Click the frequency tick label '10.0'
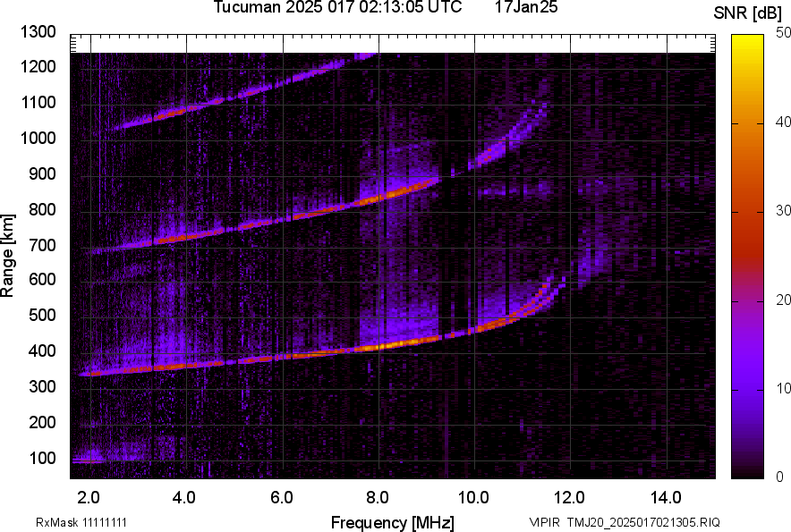This screenshot has width=791, height=532. (x=473, y=498)
